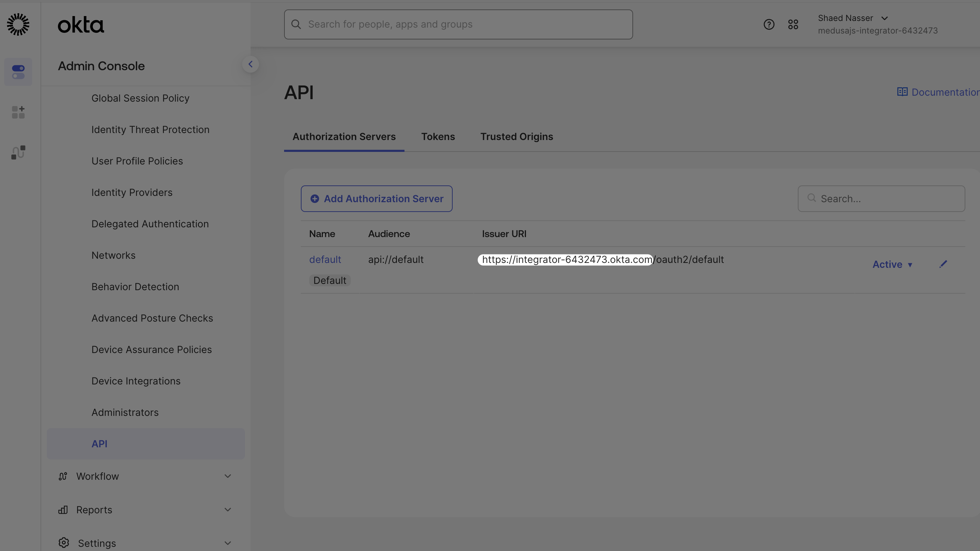Image resolution: width=980 pixels, height=551 pixels.
Task: Select the API item in sidebar
Action: coord(99,443)
